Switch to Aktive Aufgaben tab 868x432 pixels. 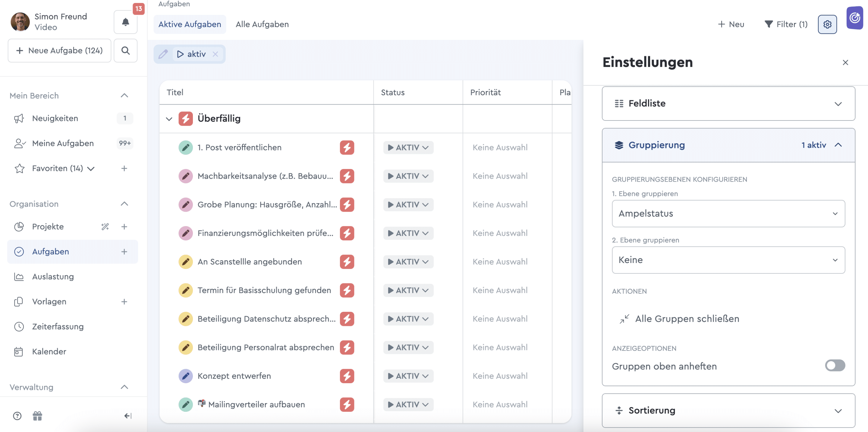click(x=190, y=24)
